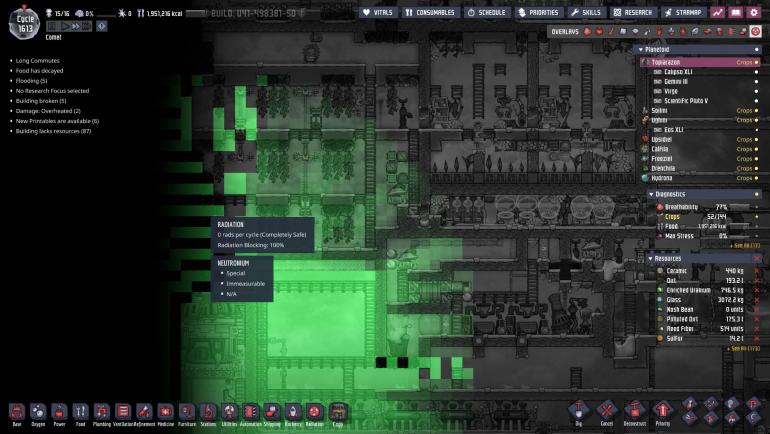This screenshot has height=434, width=770.
Task: Open the Vitals screen
Action: coord(378,12)
